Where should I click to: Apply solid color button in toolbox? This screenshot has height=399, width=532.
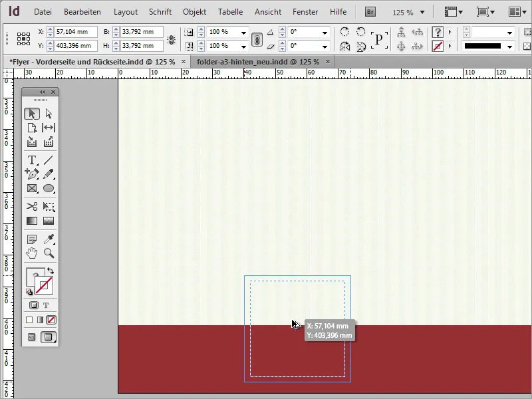(29, 320)
